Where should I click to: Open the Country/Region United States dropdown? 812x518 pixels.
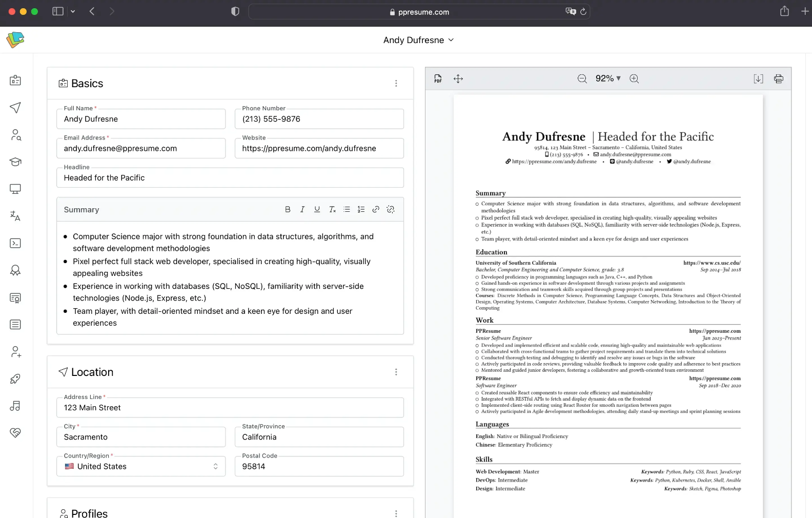[141, 466]
